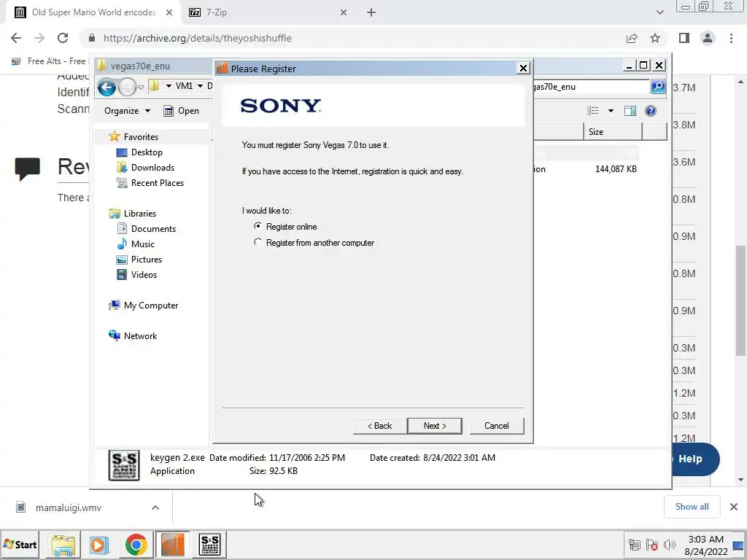Change view using the Explorer views icon

(x=592, y=111)
